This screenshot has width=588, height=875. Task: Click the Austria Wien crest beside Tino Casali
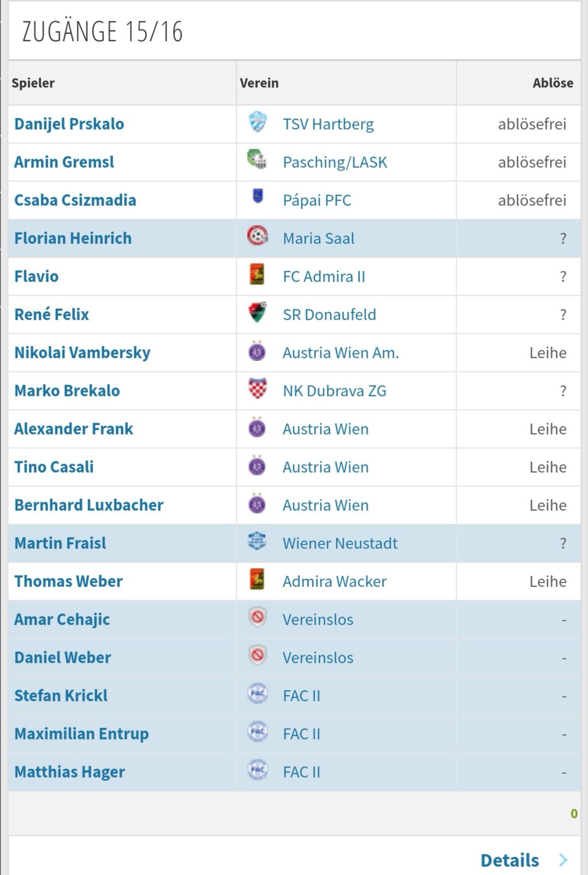(257, 466)
